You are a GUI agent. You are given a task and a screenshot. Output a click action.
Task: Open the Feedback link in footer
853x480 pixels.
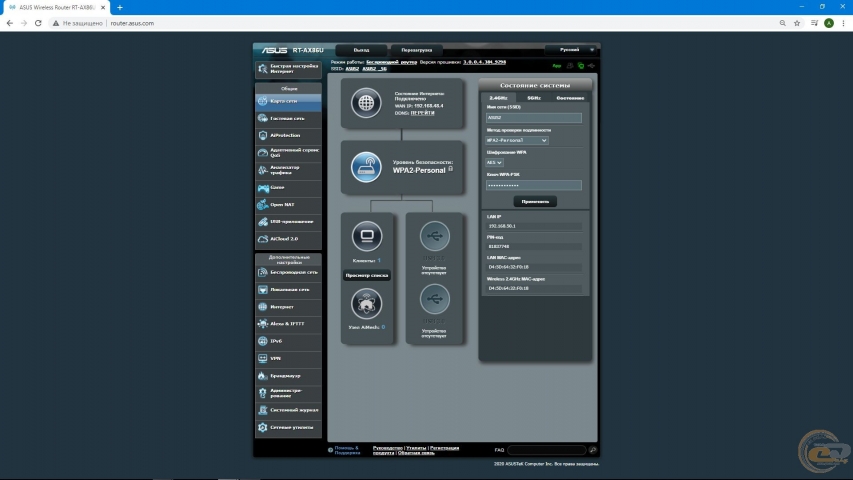tap(416, 453)
